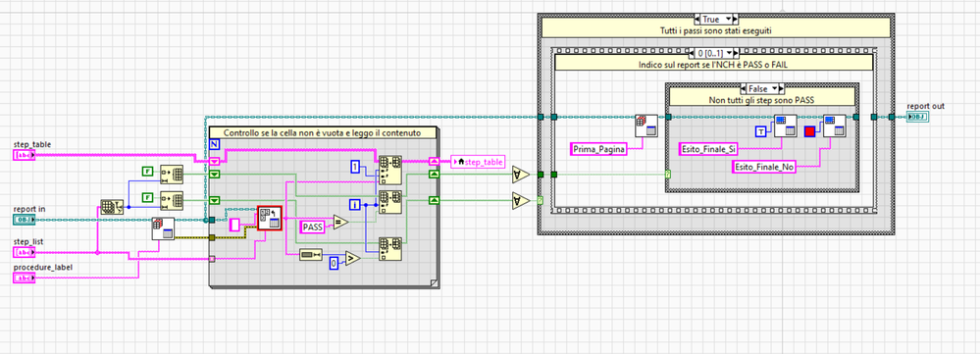Select the bottom Replace Array Subset node
The height and width of the screenshot is (354, 980).
(x=389, y=248)
